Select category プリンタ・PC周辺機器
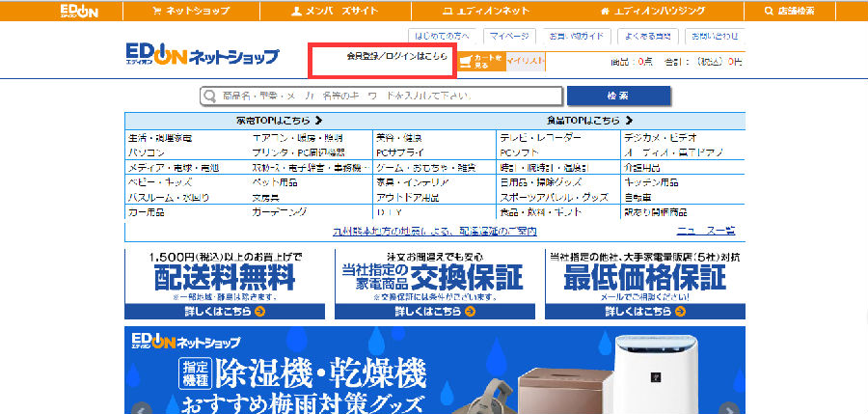This screenshot has height=414, width=868. click(x=298, y=152)
